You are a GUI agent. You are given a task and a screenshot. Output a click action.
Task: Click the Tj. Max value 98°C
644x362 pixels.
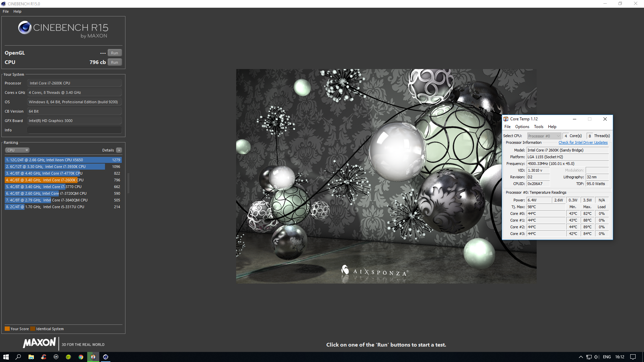[x=546, y=207]
